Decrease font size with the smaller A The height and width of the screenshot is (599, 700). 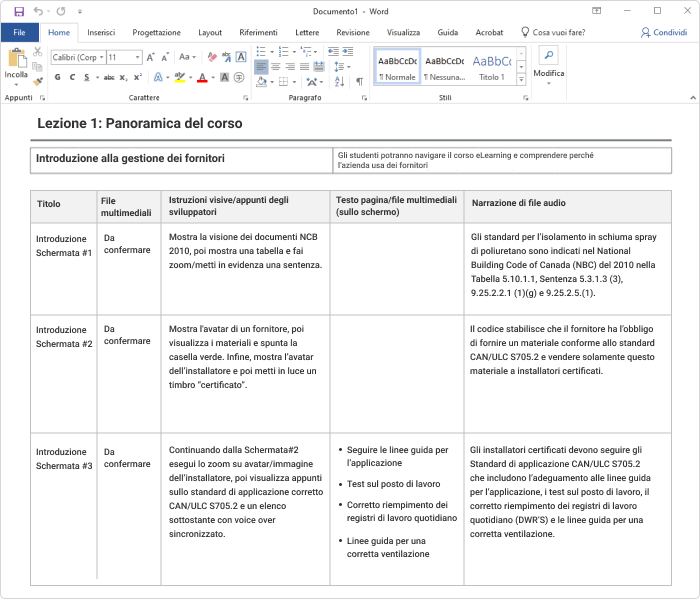click(165, 57)
